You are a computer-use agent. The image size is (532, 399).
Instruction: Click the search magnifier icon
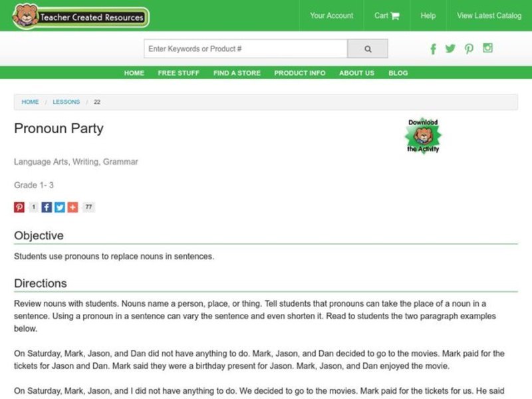pos(368,48)
